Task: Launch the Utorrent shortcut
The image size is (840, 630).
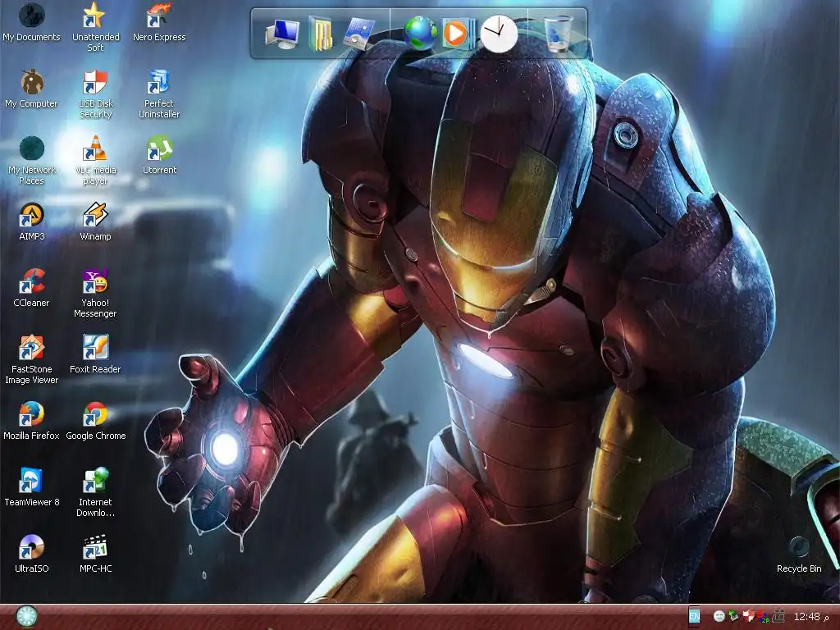Action: 159,156
